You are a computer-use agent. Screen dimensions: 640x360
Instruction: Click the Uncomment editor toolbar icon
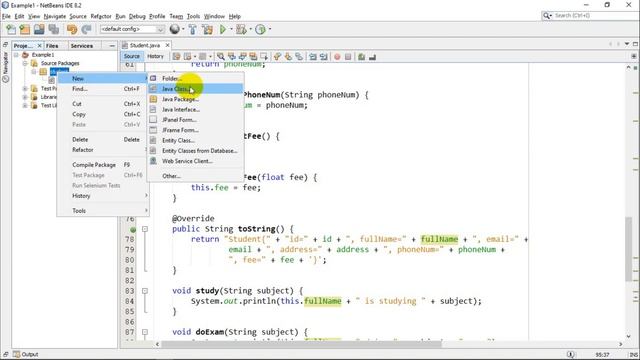[x=372, y=57]
